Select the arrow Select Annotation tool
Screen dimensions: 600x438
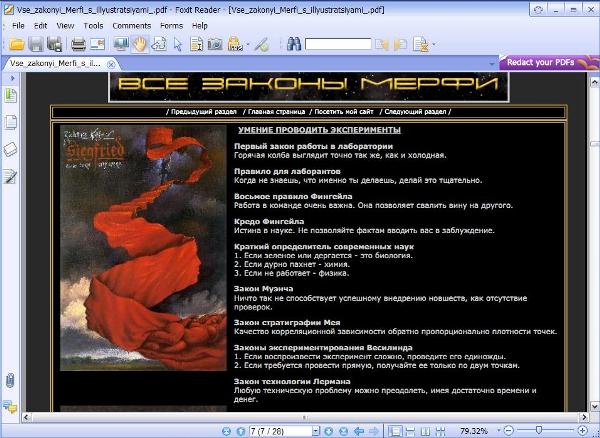point(177,44)
